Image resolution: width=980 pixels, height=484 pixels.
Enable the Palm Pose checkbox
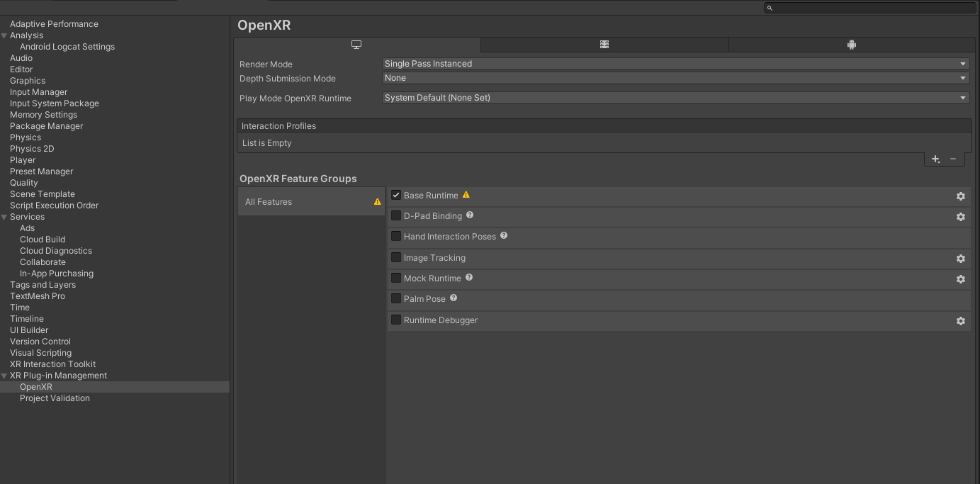pyautogui.click(x=396, y=298)
